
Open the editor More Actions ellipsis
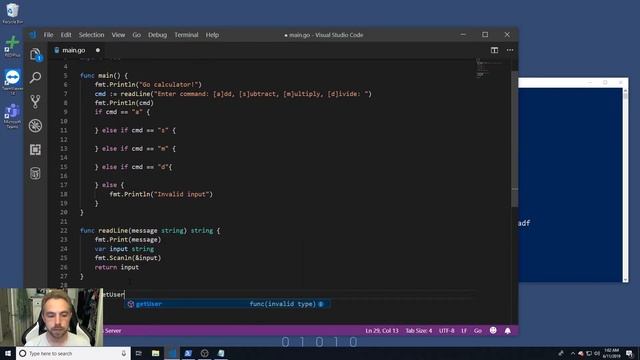click(x=510, y=50)
